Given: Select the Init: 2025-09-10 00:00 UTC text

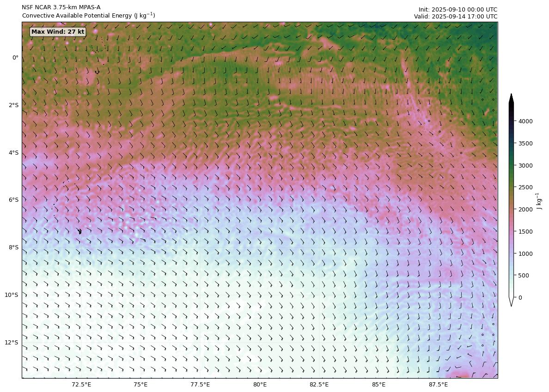Looking at the screenshot, I should coord(457,9).
